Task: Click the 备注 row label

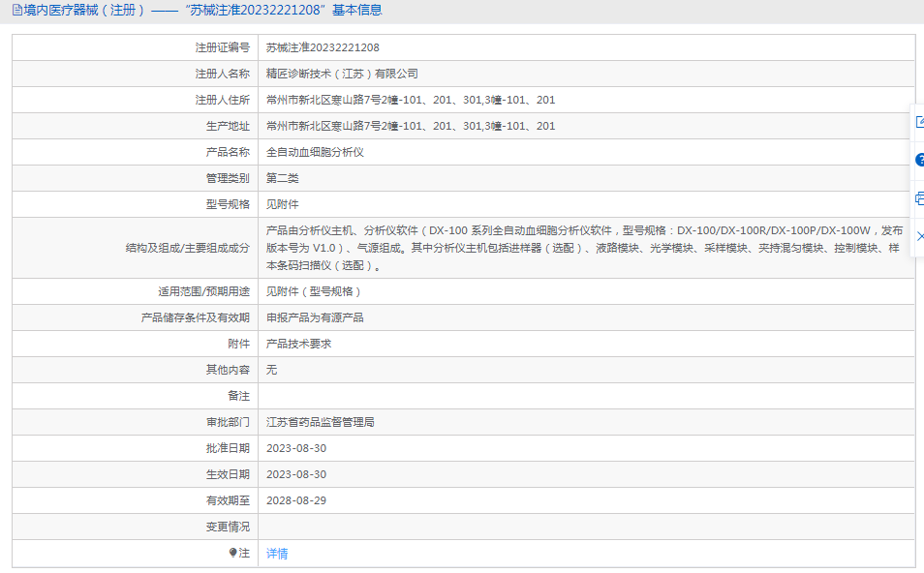Action: coord(238,396)
